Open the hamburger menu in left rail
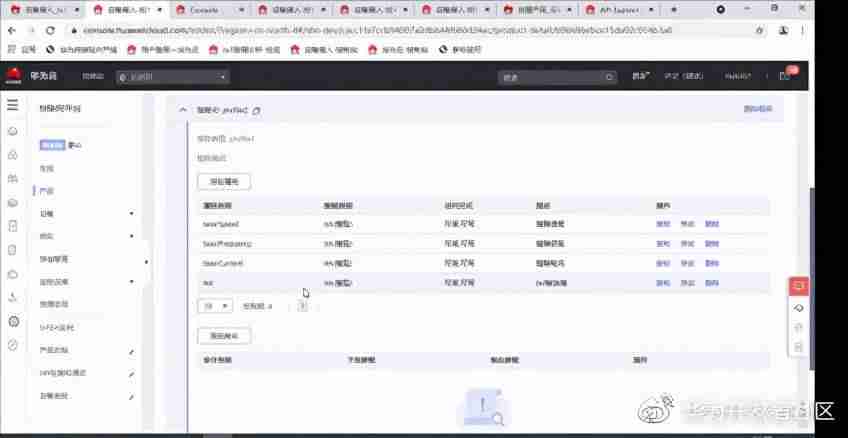The image size is (848, 438). 13,105
